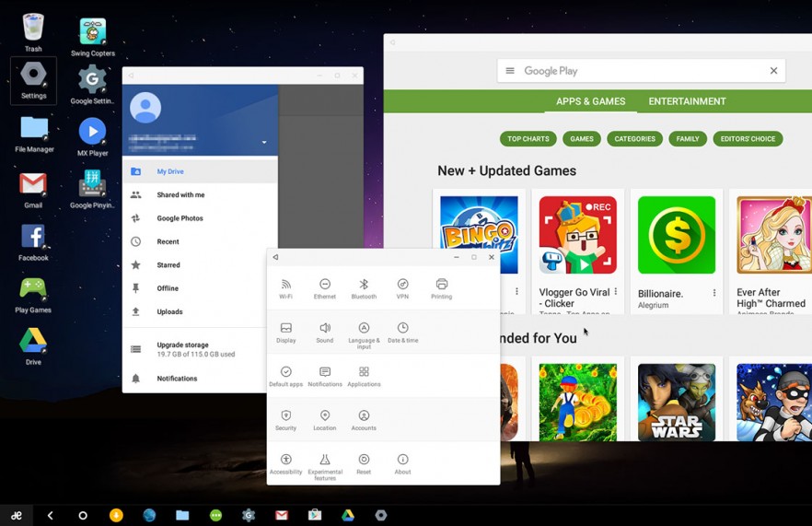Open Editors' Choice in Google Play
The height and width of the screenshot is (526, 812).
pyautogui.click(x=748, y=139)
